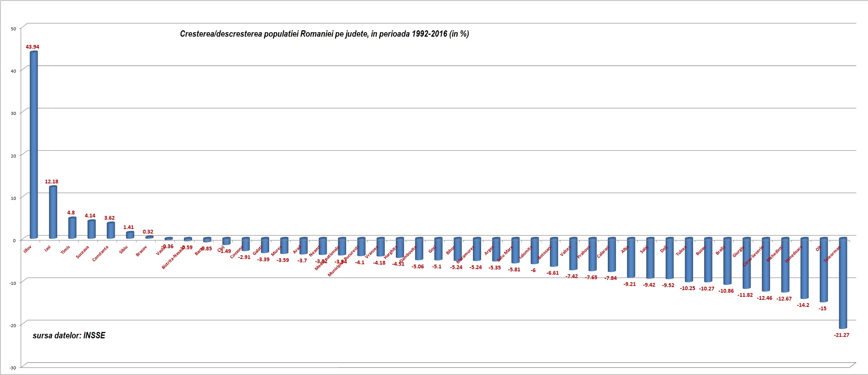Select the 4.8 label above Timis bar
Image resolution: width=868 pixels, height=375 pixels.
pyautogui.click(x=71, y=213)
